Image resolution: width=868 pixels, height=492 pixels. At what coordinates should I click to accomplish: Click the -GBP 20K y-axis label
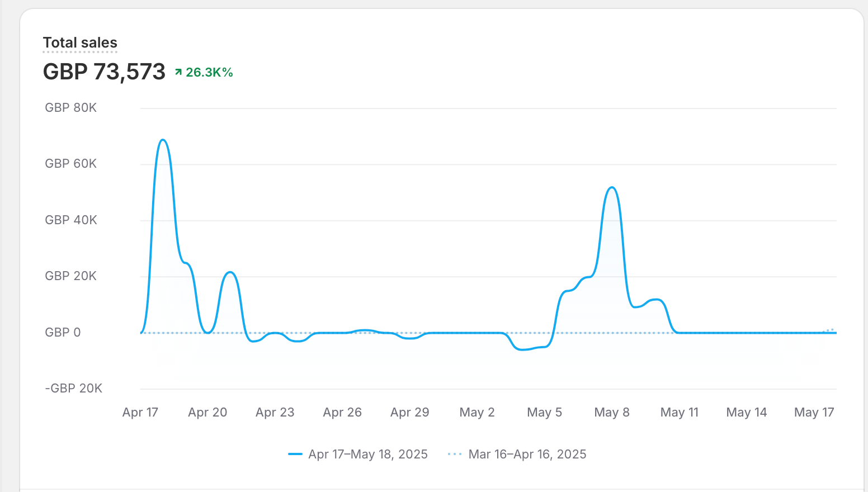(74, 389)
